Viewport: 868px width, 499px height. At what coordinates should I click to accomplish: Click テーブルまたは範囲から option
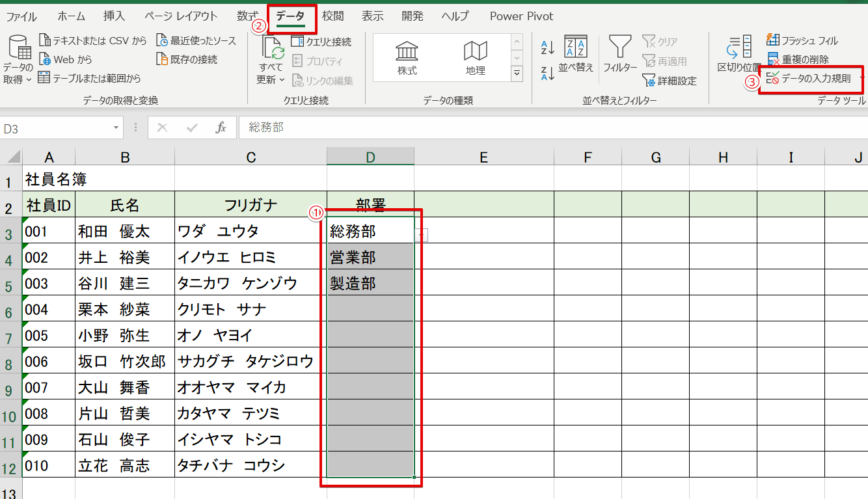coord(89,79)
